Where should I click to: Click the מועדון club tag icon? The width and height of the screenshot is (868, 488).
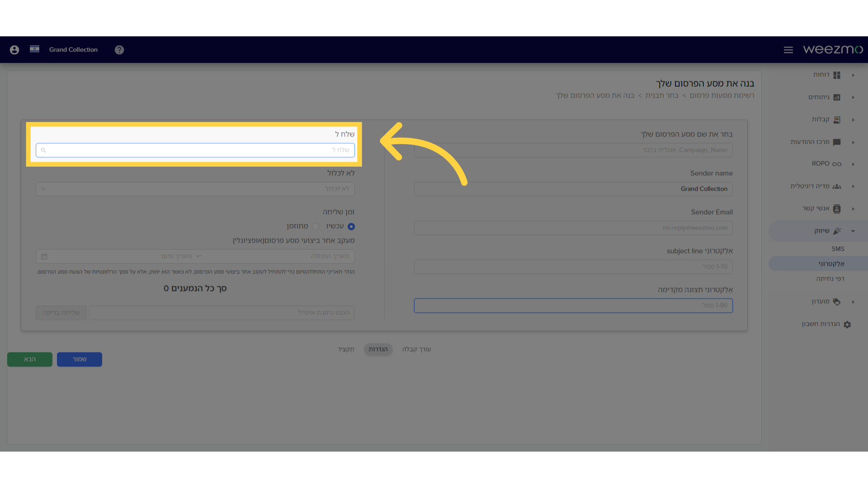coord(837,302)
